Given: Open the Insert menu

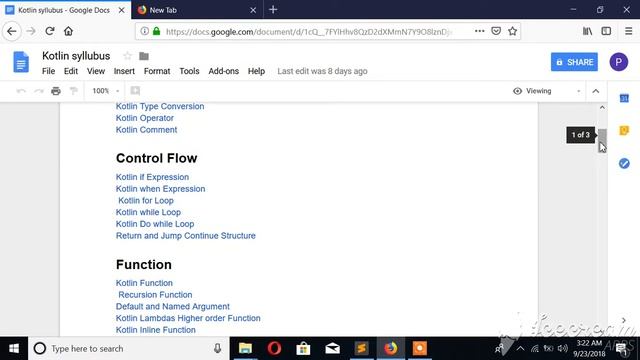Looking at the screenshot, I should click(124, 71).
